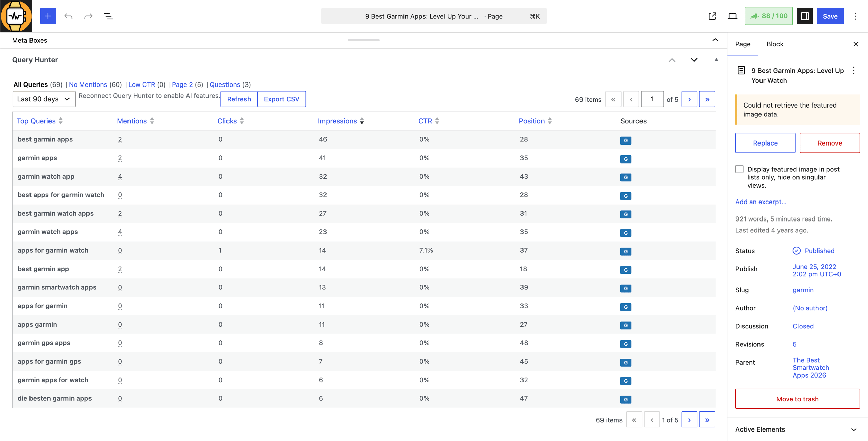Click the Add an excerpt link
Screen dimensions: 868x441
pyautogui.click(x=761, y=202)
